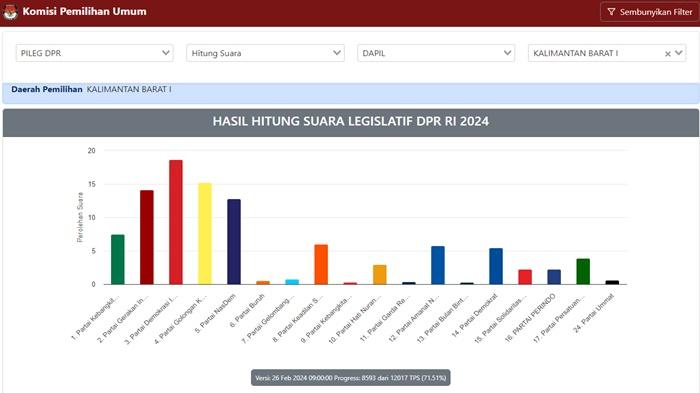
Task: Click the orange Partai Keadilan bar
Action: 321,264
